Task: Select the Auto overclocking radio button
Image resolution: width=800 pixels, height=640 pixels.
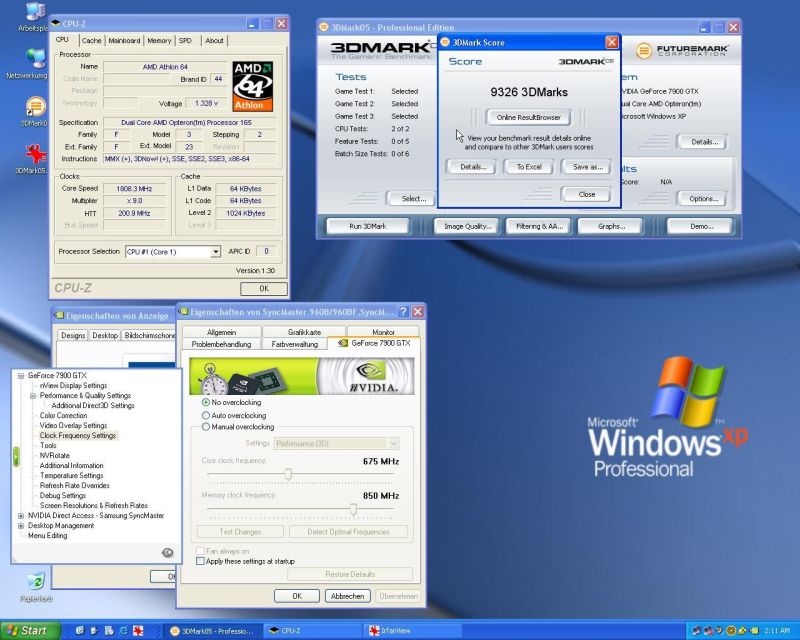Action: click(x=206, y=415)
